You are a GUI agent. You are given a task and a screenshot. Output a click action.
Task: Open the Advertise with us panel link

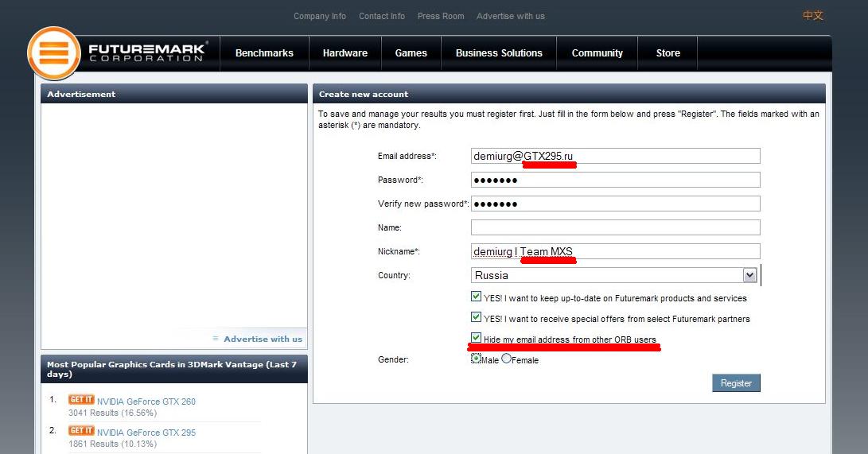tap(263, 339)
